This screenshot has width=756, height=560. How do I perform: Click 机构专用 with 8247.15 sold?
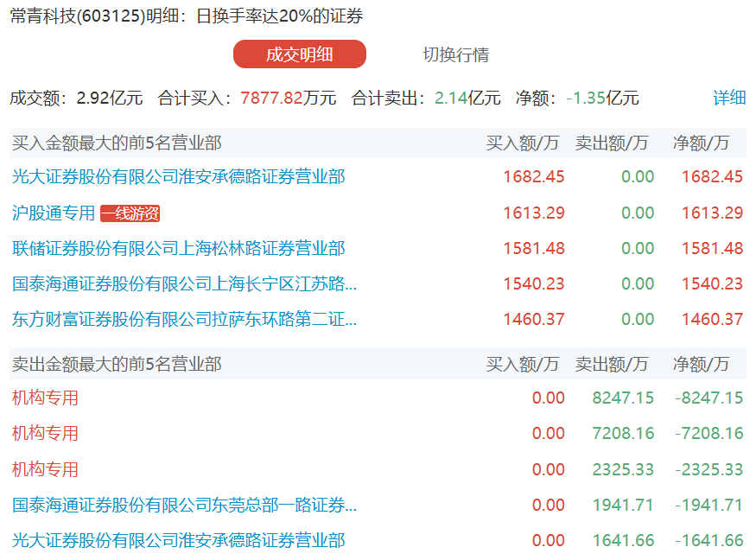(45, 398)
